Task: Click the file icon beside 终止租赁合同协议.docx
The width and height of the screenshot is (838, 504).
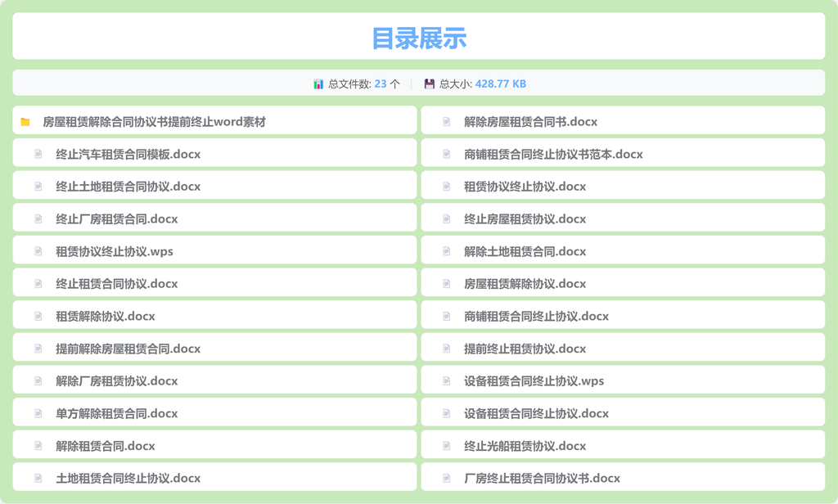Action: pos(38,284)
